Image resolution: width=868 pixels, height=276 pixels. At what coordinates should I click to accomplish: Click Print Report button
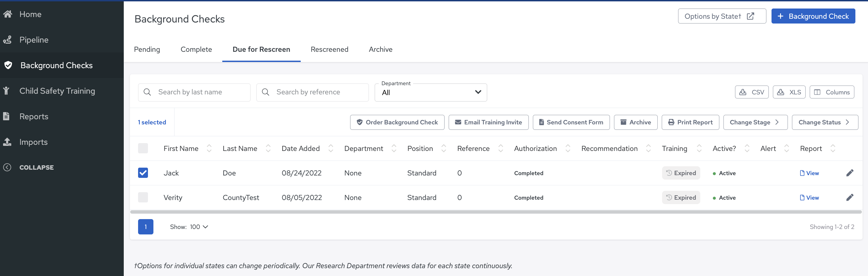pos(690,122)
